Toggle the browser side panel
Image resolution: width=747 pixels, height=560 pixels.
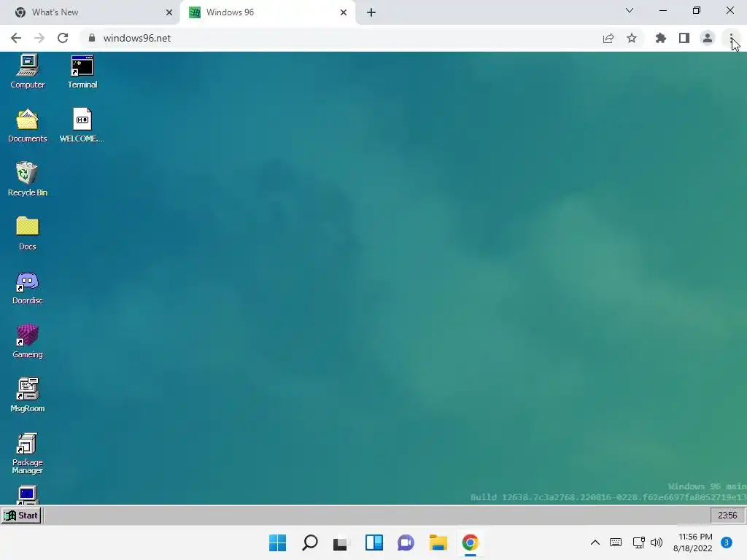(x=684, y=38)
